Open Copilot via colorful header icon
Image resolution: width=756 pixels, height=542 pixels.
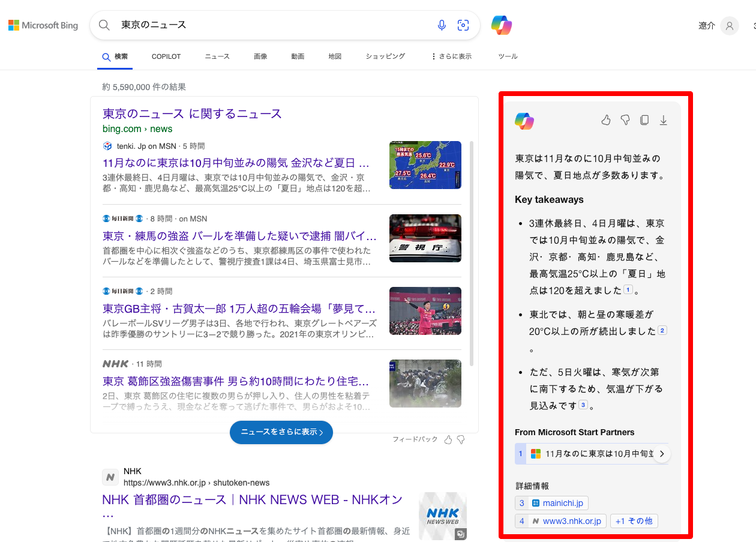pyautogui.click(x=502, y=25)
